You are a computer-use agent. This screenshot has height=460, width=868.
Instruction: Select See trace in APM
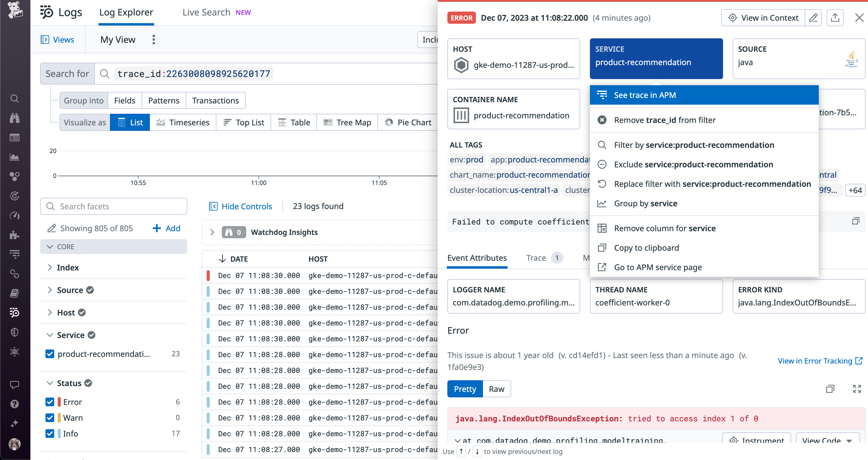click(645, 95)
